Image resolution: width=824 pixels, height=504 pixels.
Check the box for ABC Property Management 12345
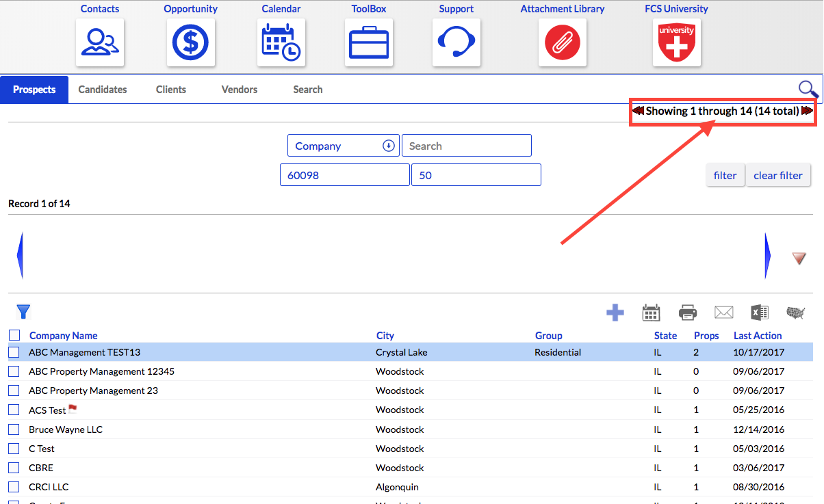click(x=14, y=371)
